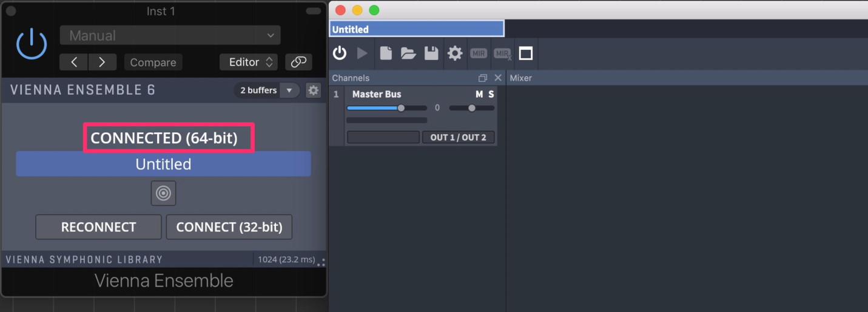868x312 pixels.
Task: Click the CONNECT (32-bit) button
Action: 229,227
